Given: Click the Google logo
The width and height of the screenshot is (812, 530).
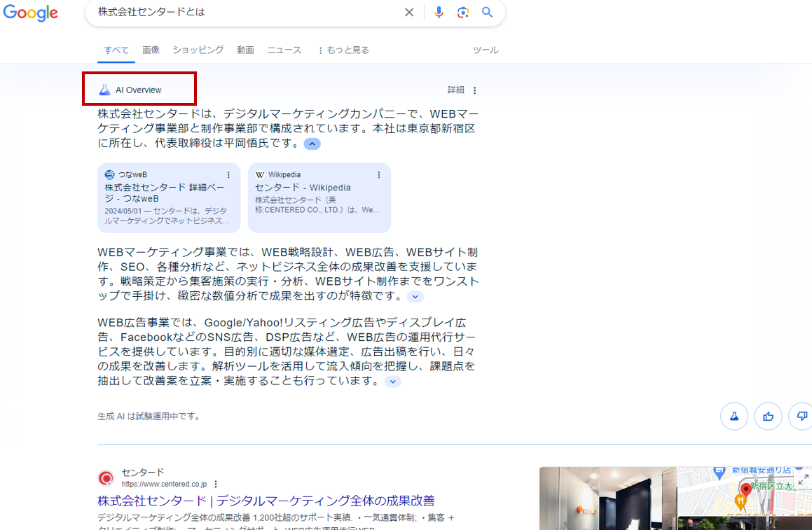Looking at the screenshot, I should point(31,13).
